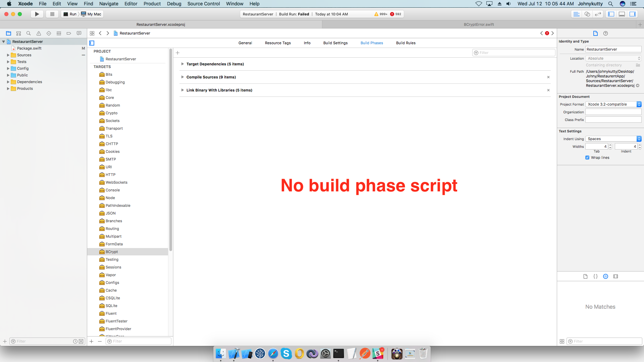This screenshot has height=362, width=644.
Task: Open the BCryptError.swift tab
Action: [479, 24]
